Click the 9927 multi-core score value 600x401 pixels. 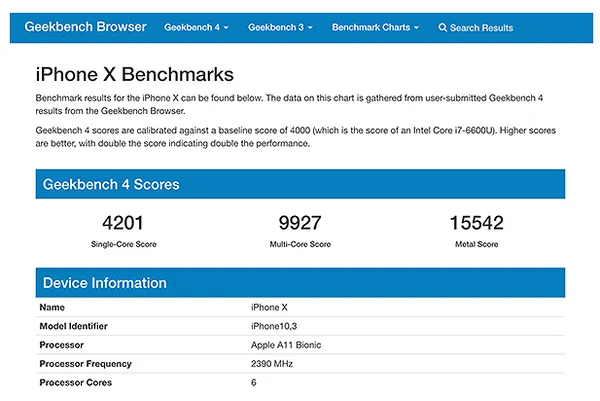[300, 223]
